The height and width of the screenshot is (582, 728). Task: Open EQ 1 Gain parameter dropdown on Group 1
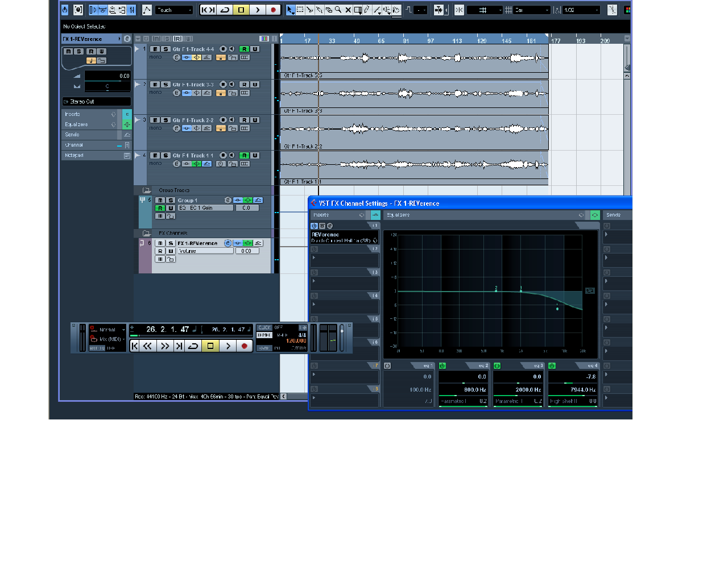tap(205, 208)
